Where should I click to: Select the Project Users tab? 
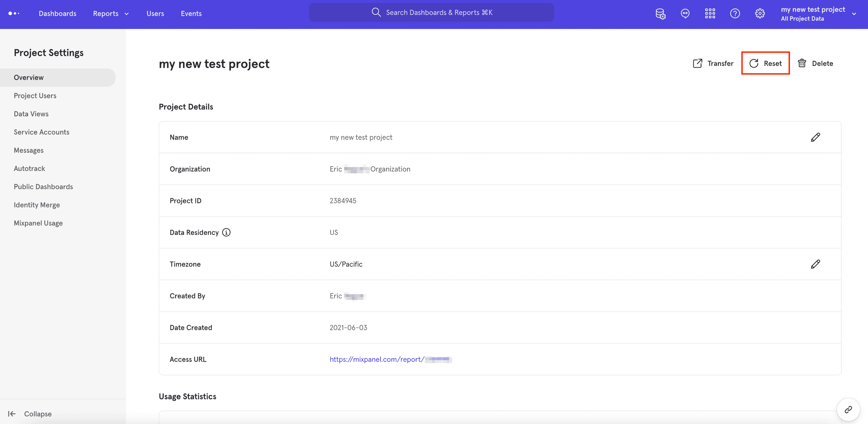pyautogui.click(x=35, y=95)
